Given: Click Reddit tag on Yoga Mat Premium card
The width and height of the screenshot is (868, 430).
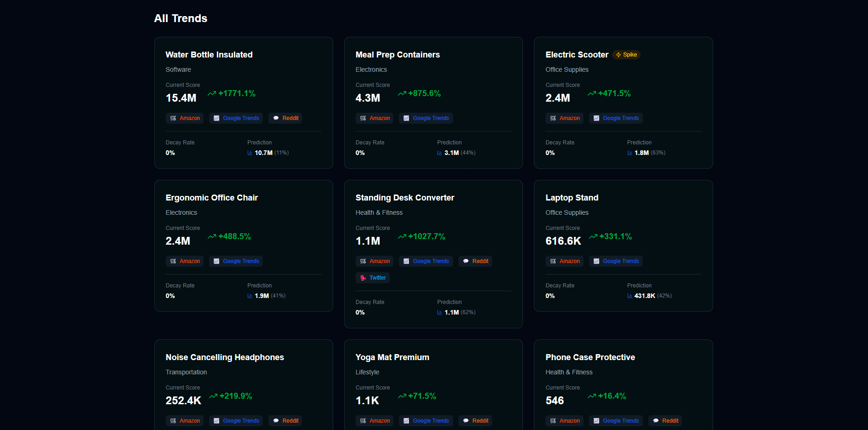Looking at the screenshot, I should click(475, 421).
